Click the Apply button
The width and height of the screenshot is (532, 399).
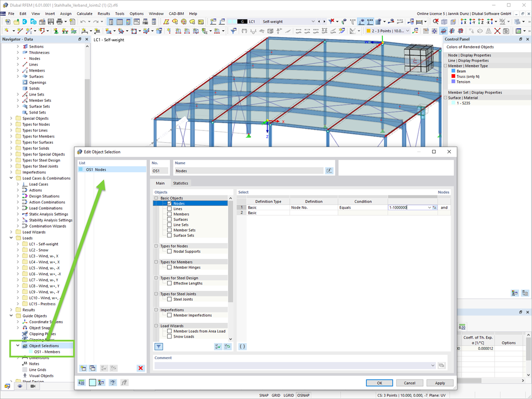[x=439, y=383]
